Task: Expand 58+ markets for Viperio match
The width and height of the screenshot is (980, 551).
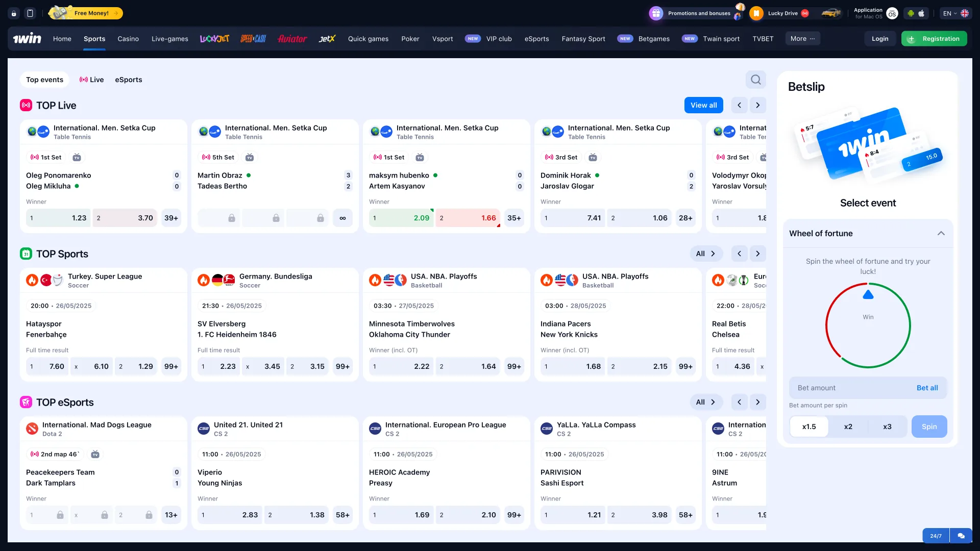Action: 342,515
